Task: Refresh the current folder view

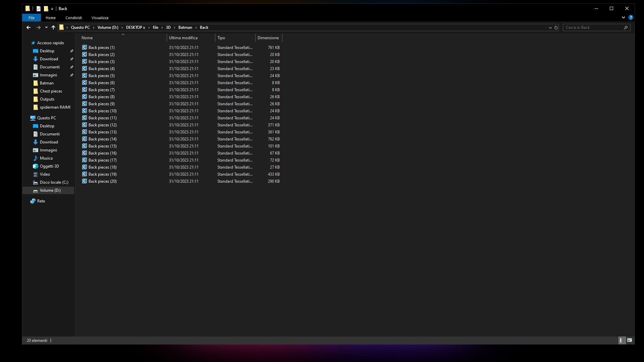Action: [556, 27]
